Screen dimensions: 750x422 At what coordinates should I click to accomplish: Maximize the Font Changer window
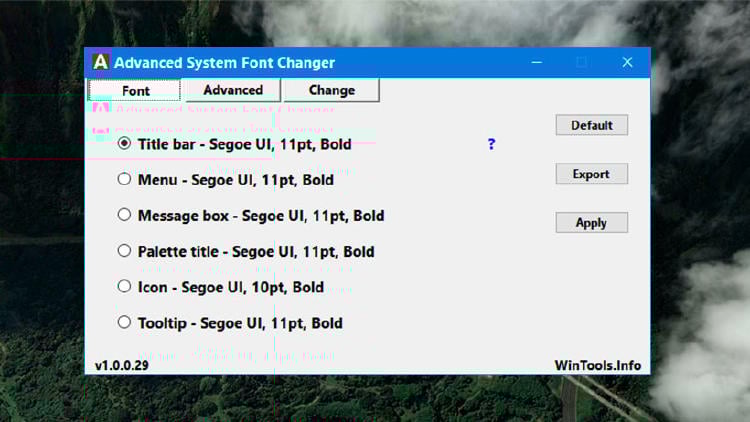pyautogui.click(x=581, y=62)
